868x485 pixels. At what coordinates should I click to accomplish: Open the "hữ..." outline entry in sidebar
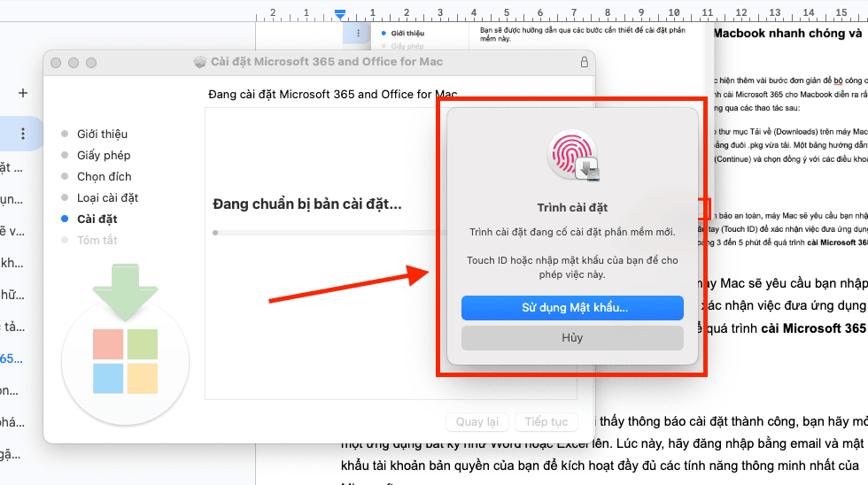pos(12,295)
